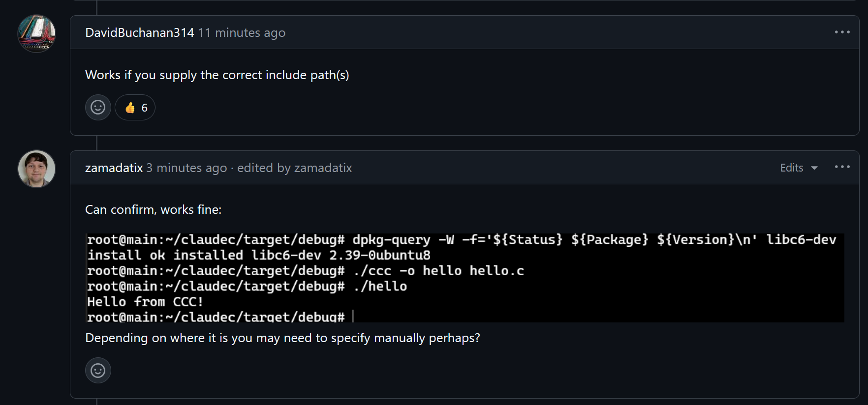
Task: Click the "Can confirm, works fine:" text
Action: coord(153,209)
